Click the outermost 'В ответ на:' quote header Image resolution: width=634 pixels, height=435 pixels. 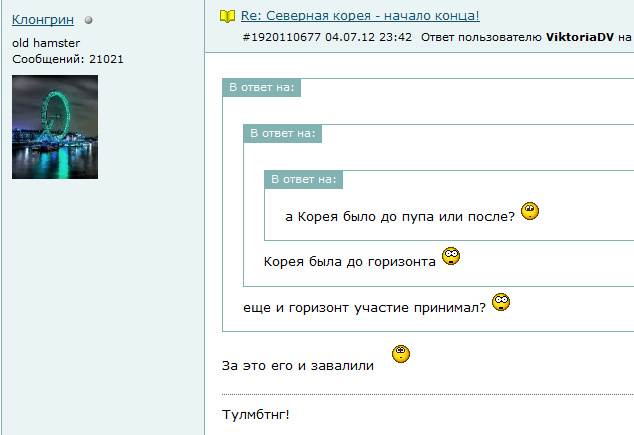point(261,88)
